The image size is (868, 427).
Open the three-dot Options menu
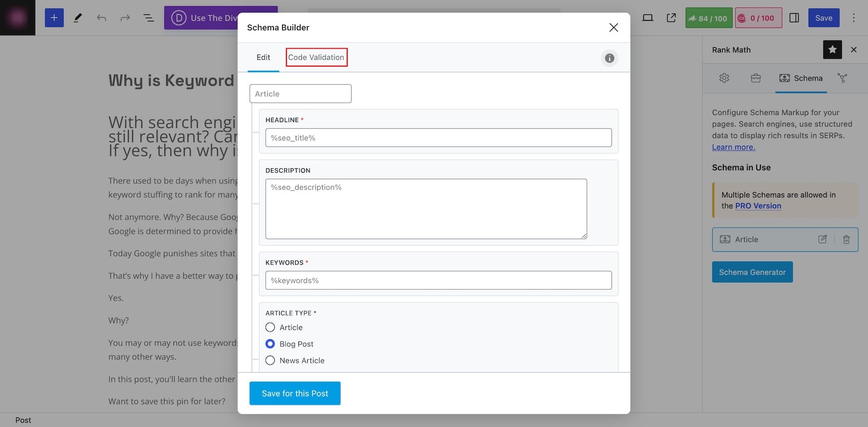pos(854,18)
